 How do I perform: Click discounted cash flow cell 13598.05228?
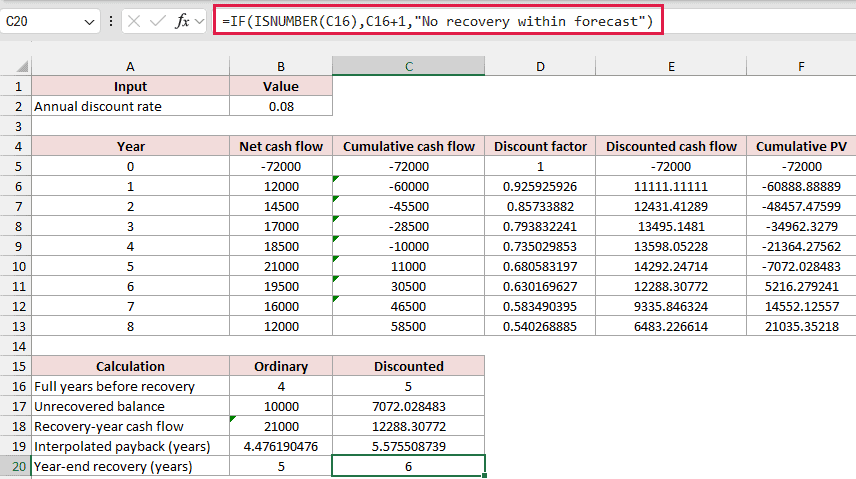coord(671,246)
